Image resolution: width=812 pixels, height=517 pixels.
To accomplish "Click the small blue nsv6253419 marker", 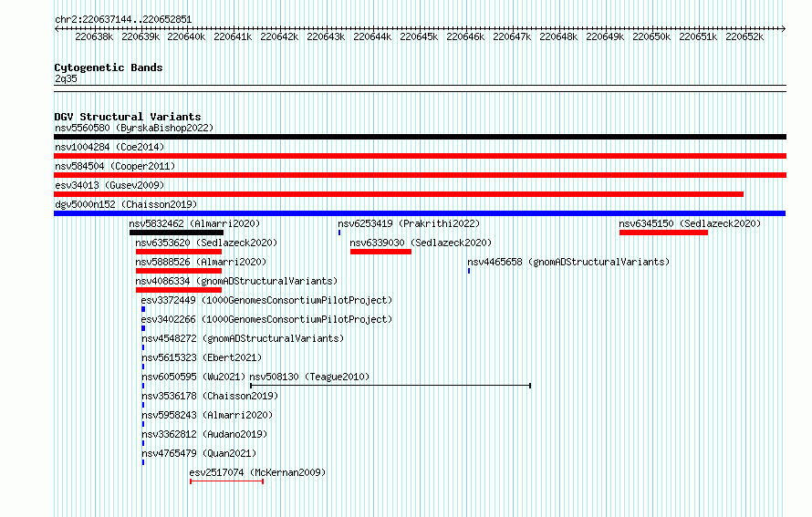I will (x=339, y=233).
